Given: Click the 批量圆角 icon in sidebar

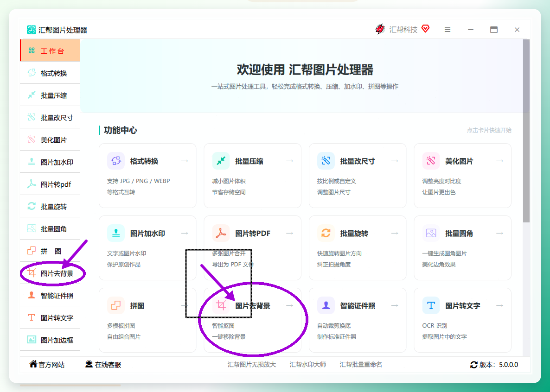Looking at the screenshot, I should 32,228.
